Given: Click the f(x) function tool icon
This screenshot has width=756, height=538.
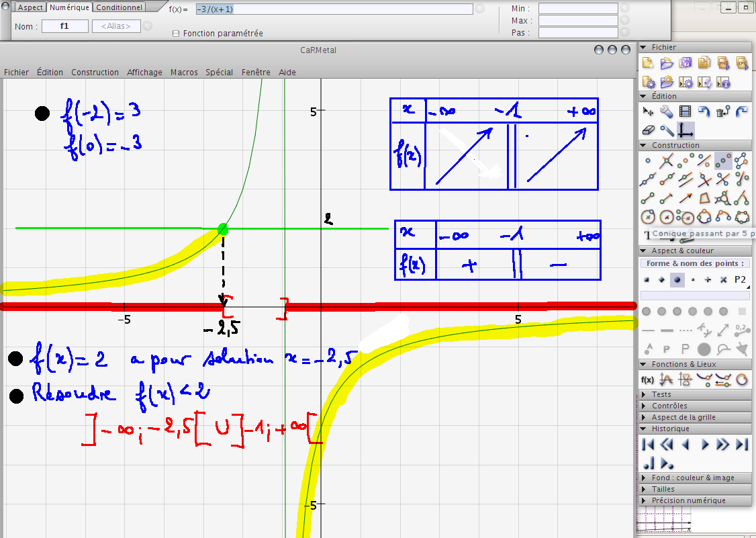Looking at the screenshot, I should point(647,379).
